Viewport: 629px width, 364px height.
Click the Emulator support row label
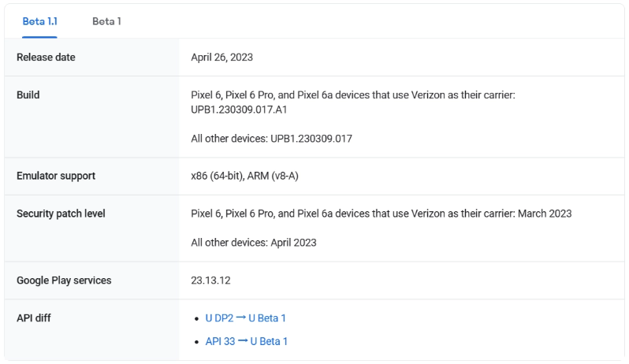56,176
